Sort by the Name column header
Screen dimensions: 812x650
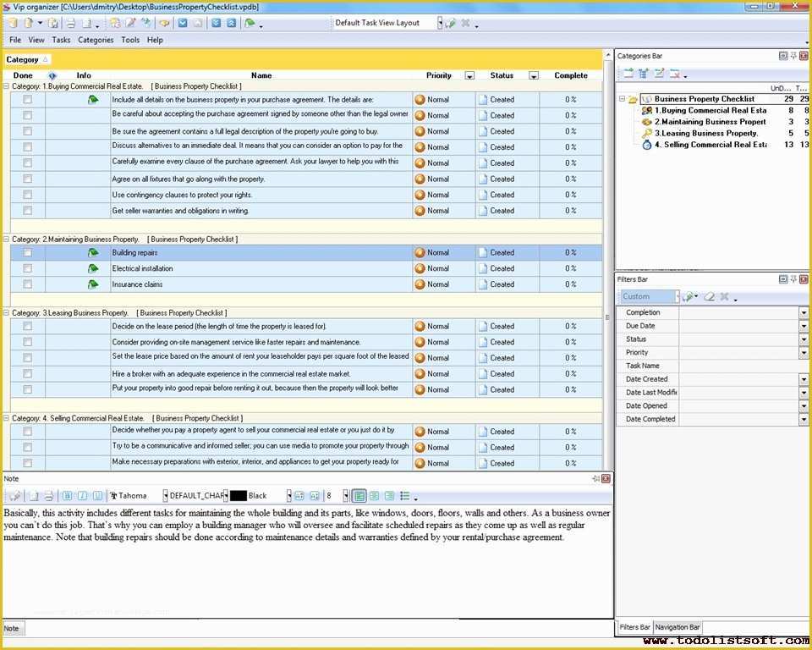coord(261,75)
